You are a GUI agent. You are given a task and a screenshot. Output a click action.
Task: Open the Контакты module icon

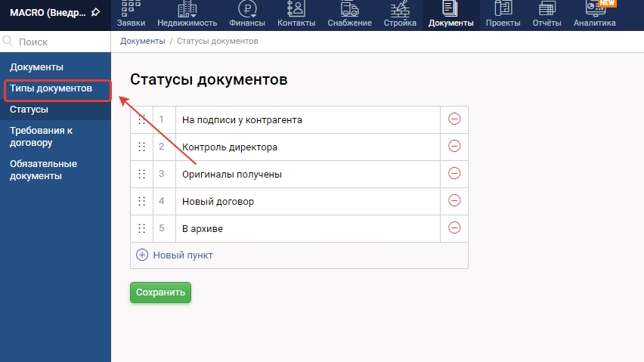(296, 9)
